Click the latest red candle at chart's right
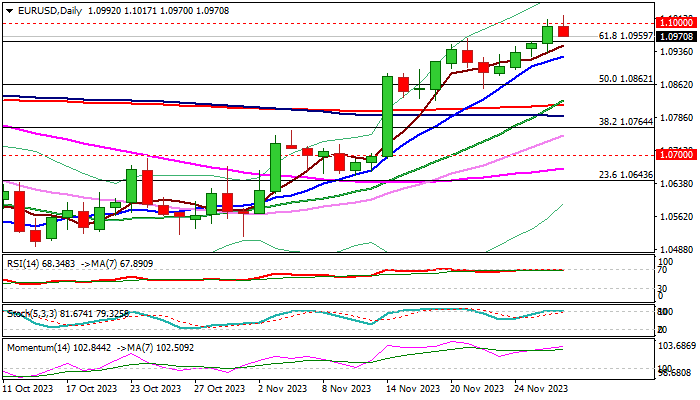This screenshot has width=700, height=400. coord(563,32)
